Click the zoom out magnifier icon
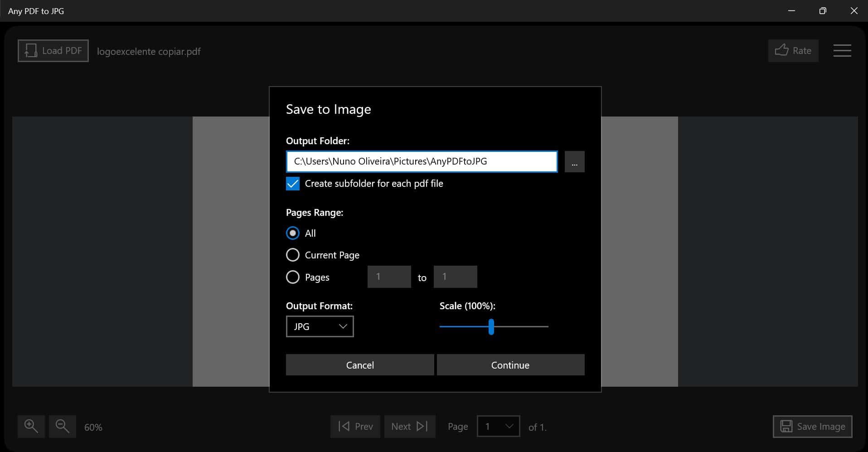The height and width of the screenshot is (452, 868). (63, 427)
